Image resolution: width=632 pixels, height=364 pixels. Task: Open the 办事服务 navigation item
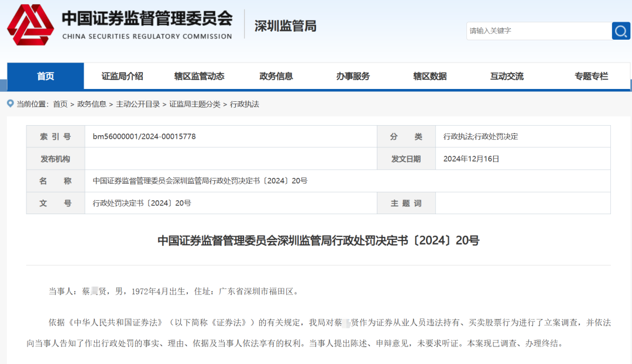point(353,76)
